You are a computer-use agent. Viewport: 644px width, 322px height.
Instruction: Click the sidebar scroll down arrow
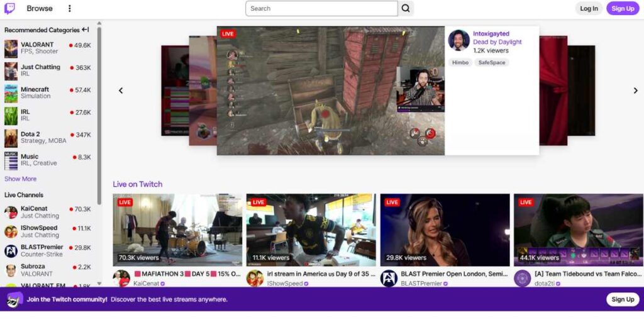(99, 284)
